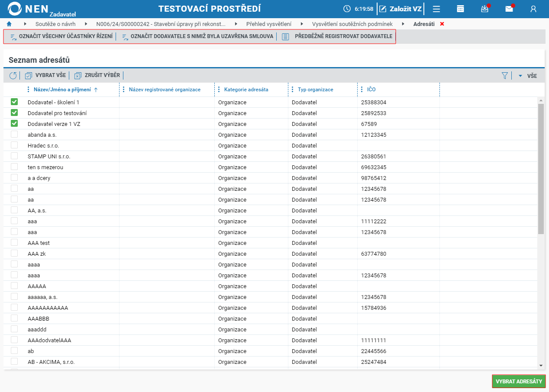Image resolution: width=549 pixels, height=392 pixels.
Task: Select the AAAAAAAAAAA row name
Action: (x=48, y=308)
